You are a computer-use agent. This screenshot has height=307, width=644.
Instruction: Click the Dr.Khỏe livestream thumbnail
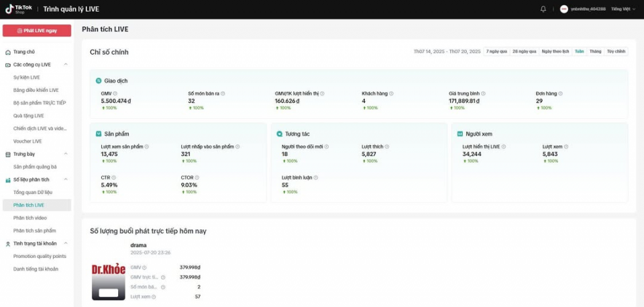tap(109, 281)
